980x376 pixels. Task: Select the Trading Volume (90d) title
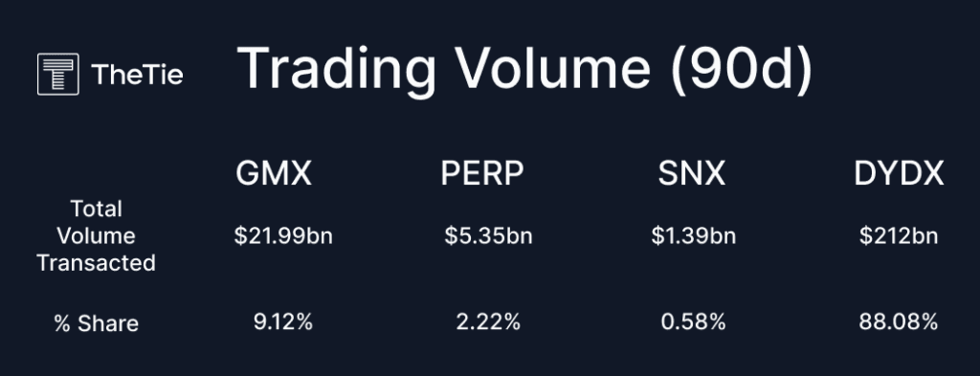coord(524,69)
